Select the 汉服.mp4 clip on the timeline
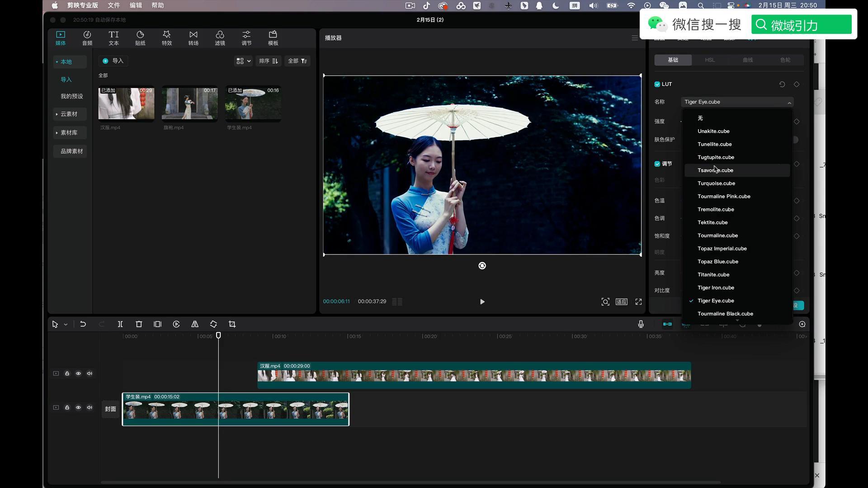The height and width of the screenshot is (488, 868). point(474,375)
